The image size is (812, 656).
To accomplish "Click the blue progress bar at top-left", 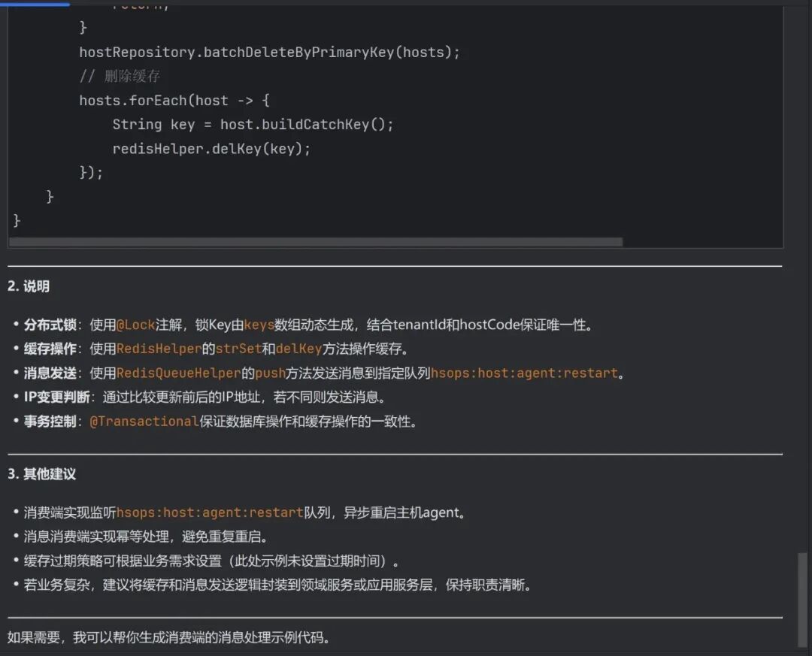I will click(35, 3).
